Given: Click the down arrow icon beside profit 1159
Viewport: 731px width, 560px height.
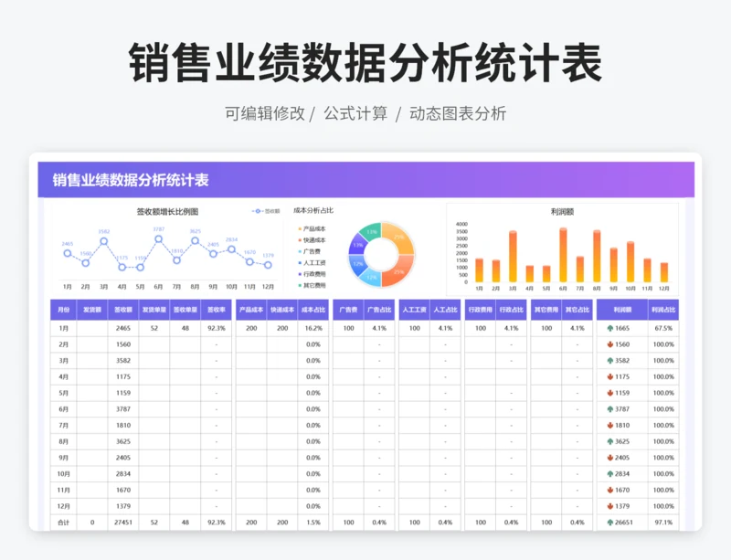Looking at the screenshot, I should [609, 393].
